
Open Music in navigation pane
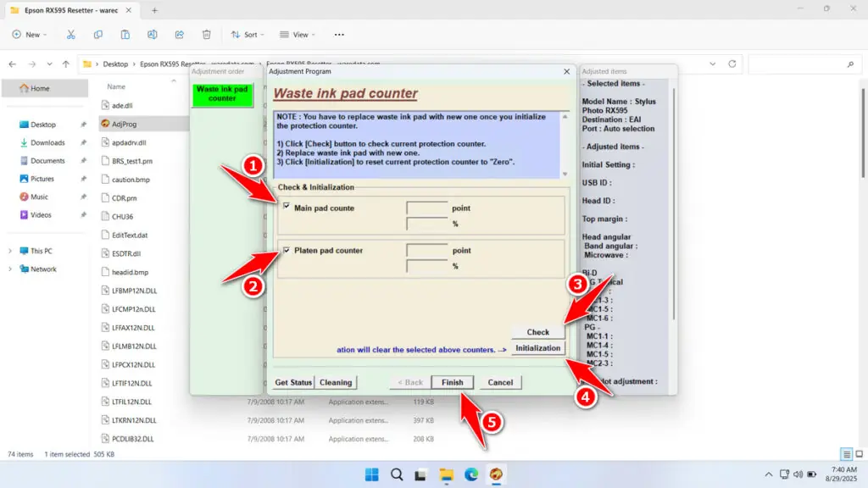[x=39, y=197]
